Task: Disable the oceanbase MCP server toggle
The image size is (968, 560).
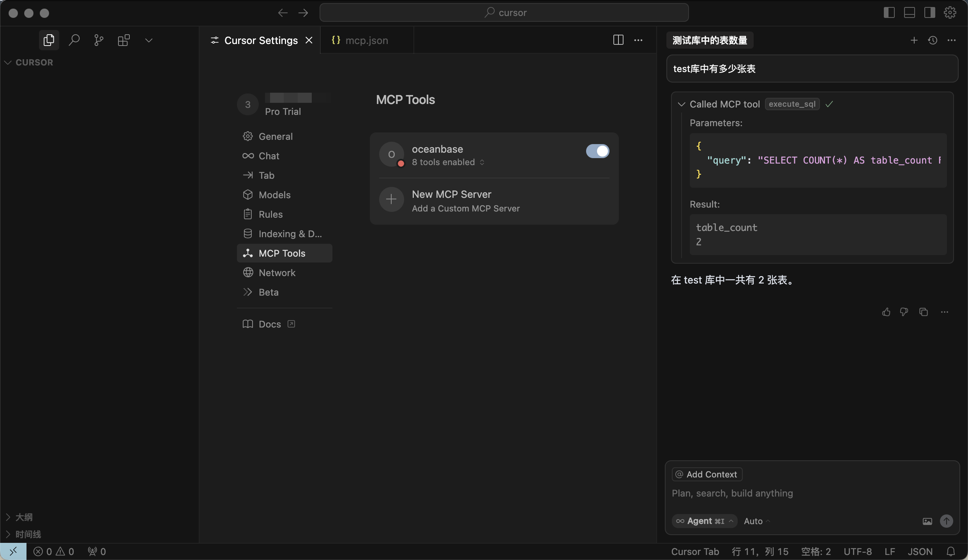Action: click(x=597, y=151)
